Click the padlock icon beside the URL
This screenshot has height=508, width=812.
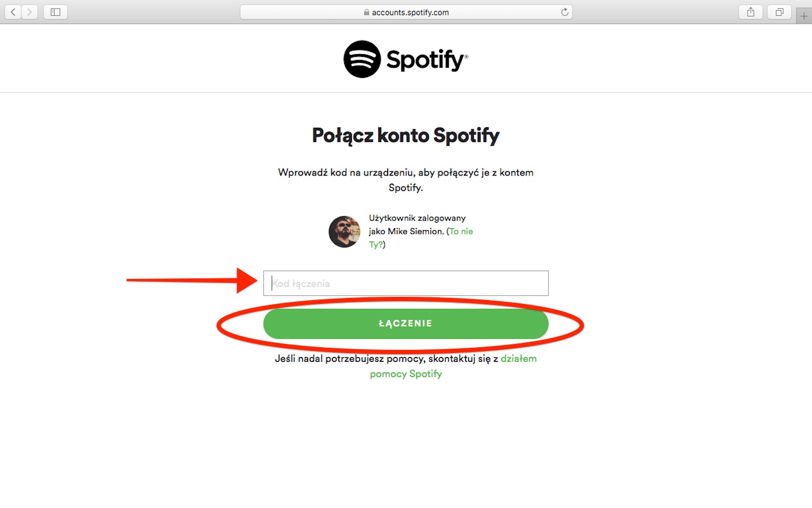point(366,12)
